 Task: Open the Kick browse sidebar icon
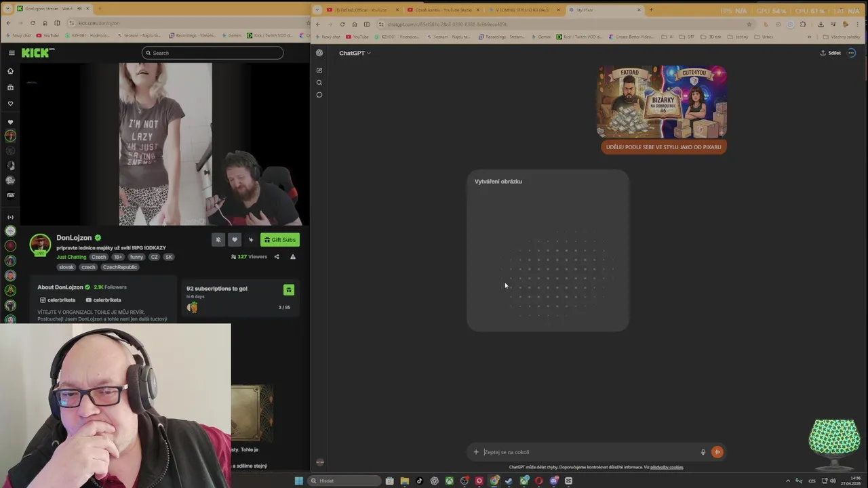point(10,87)
